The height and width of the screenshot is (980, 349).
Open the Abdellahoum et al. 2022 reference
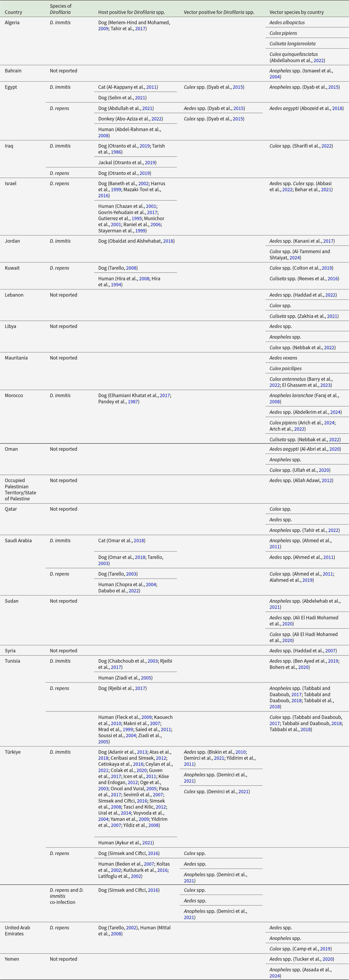(319, 60)
